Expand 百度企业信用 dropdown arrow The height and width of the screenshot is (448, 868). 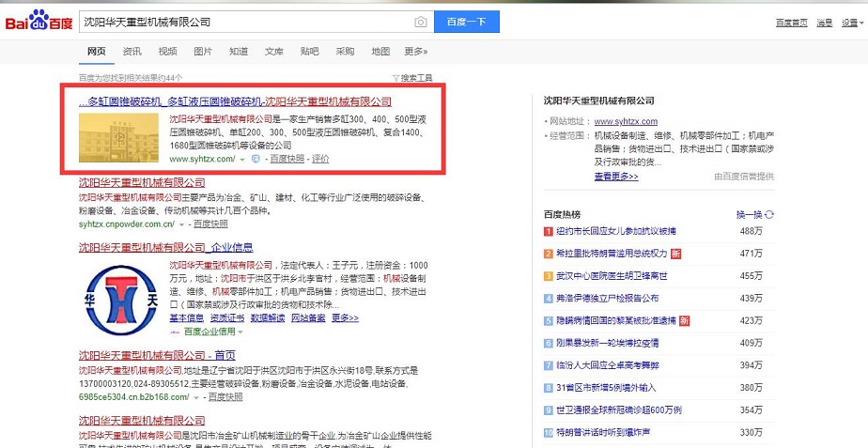(x=240, y=332)
